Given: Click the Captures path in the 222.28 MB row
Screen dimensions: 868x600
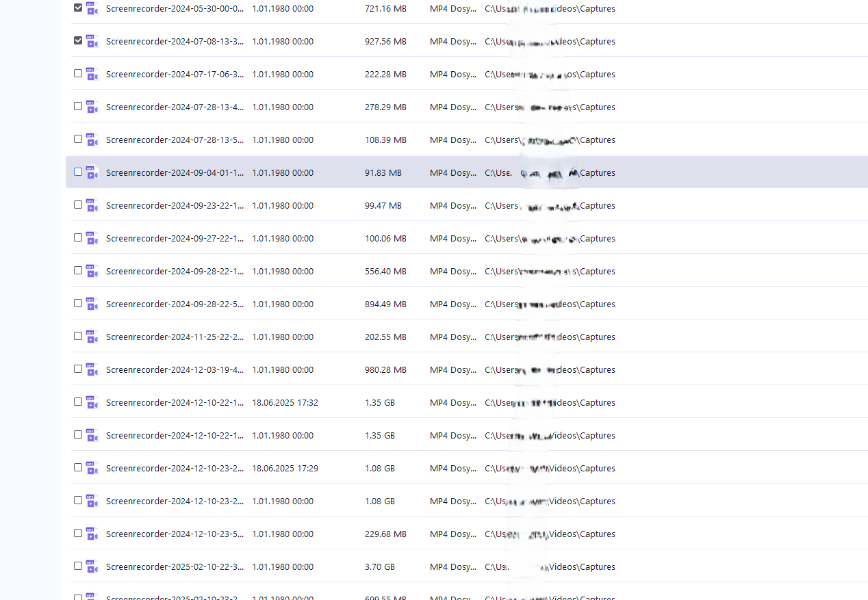Looking at the screenshot, I should pos(550,74).
